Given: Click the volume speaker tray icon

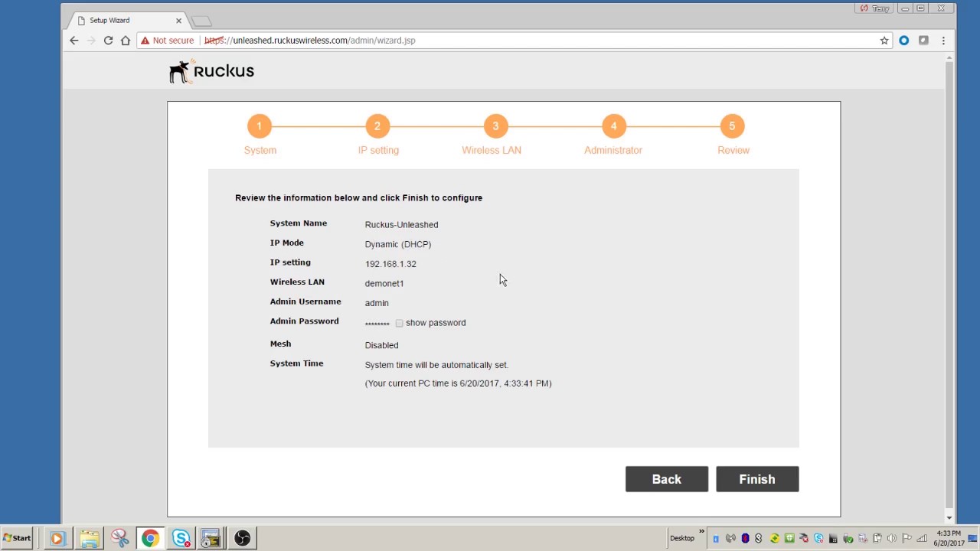Looking at the screenshot, I should pos(892,538).
